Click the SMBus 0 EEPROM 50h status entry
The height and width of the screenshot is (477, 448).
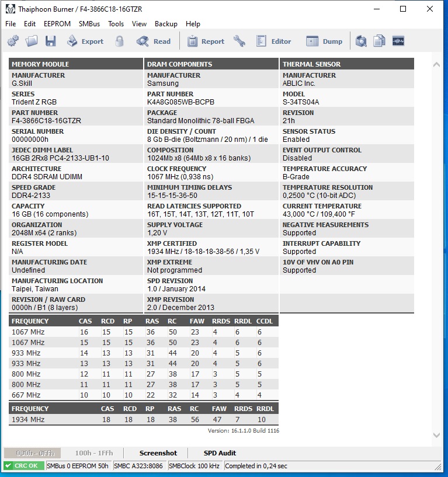coord(78,466)
